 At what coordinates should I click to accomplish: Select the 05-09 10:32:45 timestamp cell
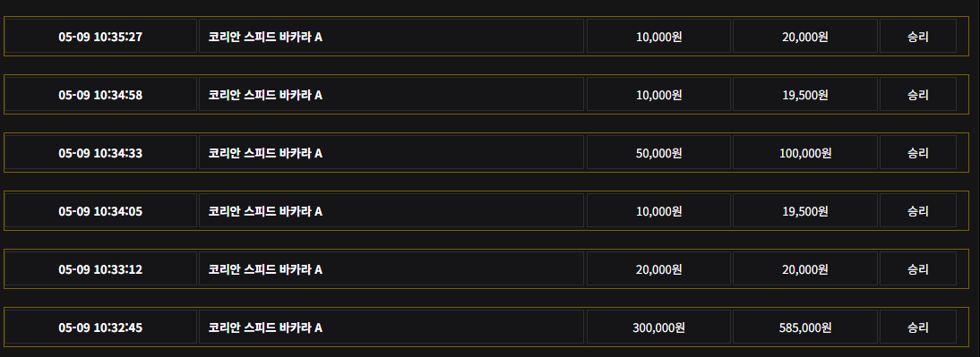100,327
